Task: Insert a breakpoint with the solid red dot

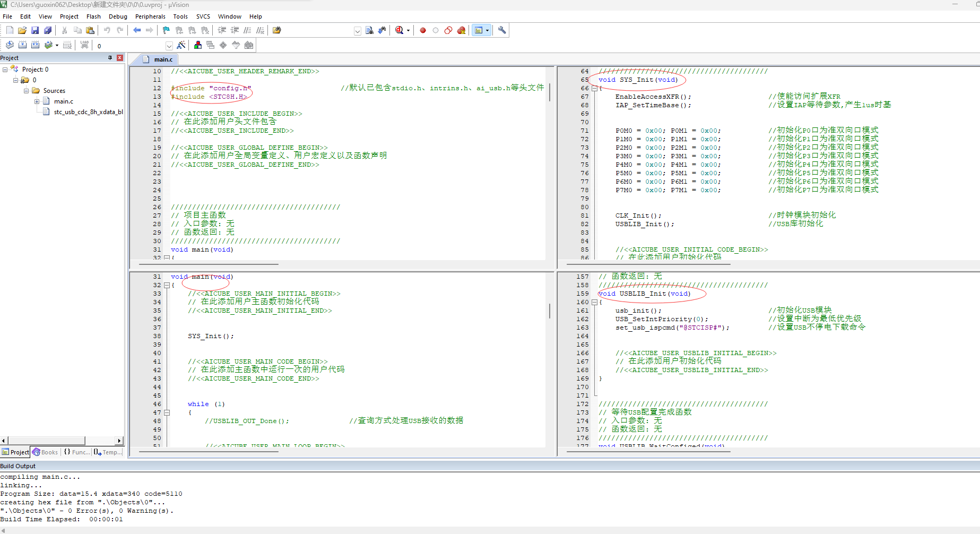Action: tap(423, 30)
